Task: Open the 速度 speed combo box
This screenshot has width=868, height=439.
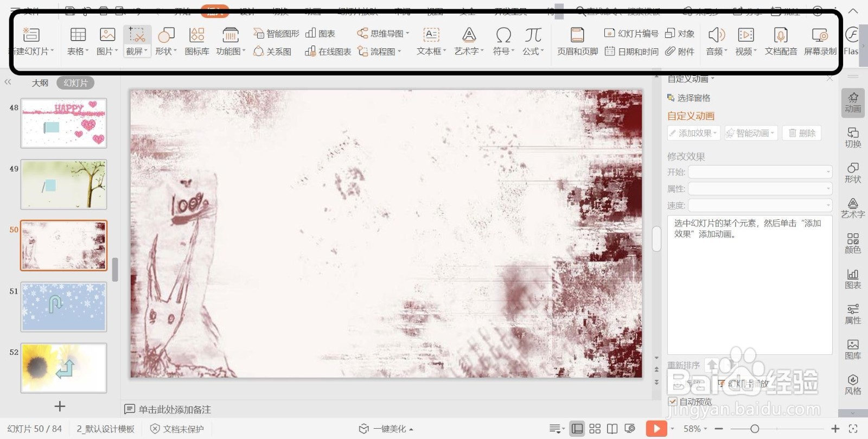Action: click(x=760, y=205)
